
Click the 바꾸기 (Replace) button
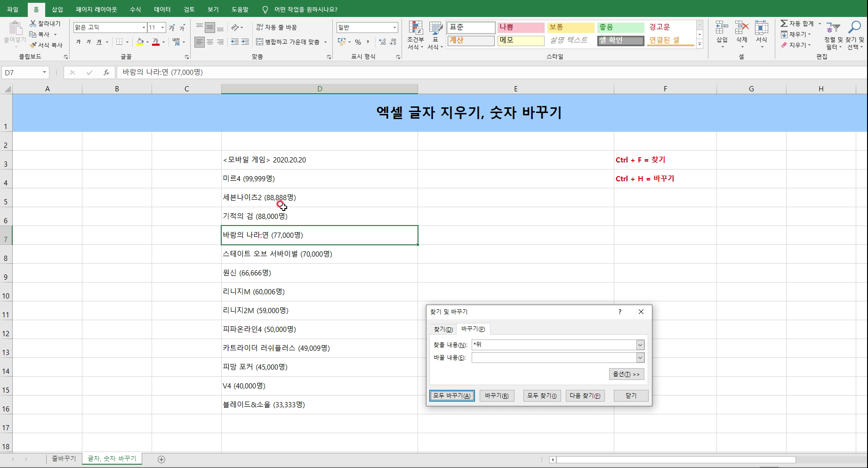pyautogui.click(x=497, y=396)
